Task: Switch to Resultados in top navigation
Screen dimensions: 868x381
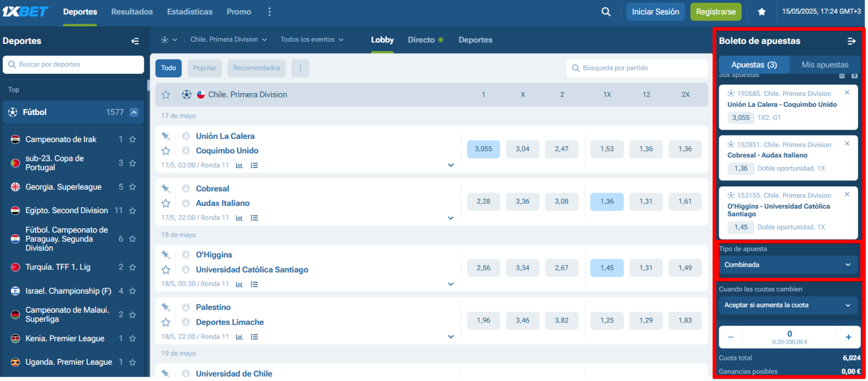Action: click(132, 11)
